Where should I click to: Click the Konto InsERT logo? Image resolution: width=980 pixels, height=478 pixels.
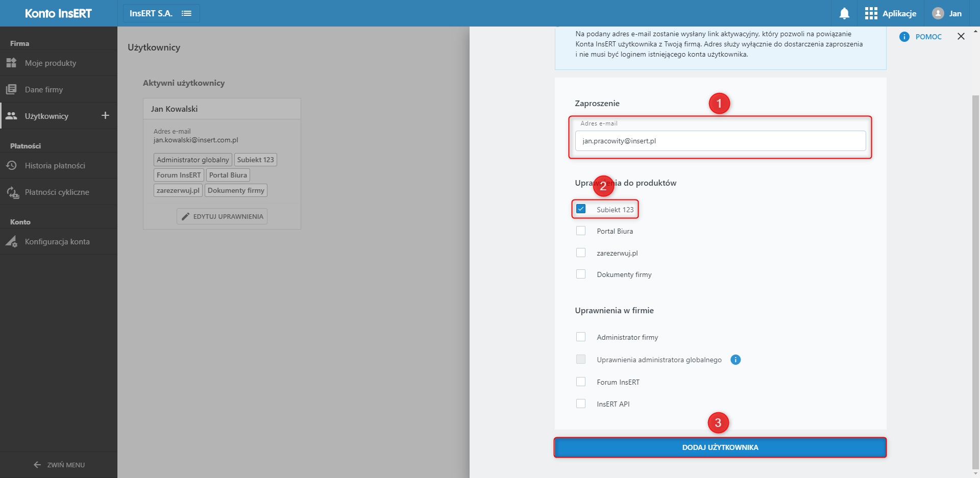pyautogui.click(x=58, y=13)
